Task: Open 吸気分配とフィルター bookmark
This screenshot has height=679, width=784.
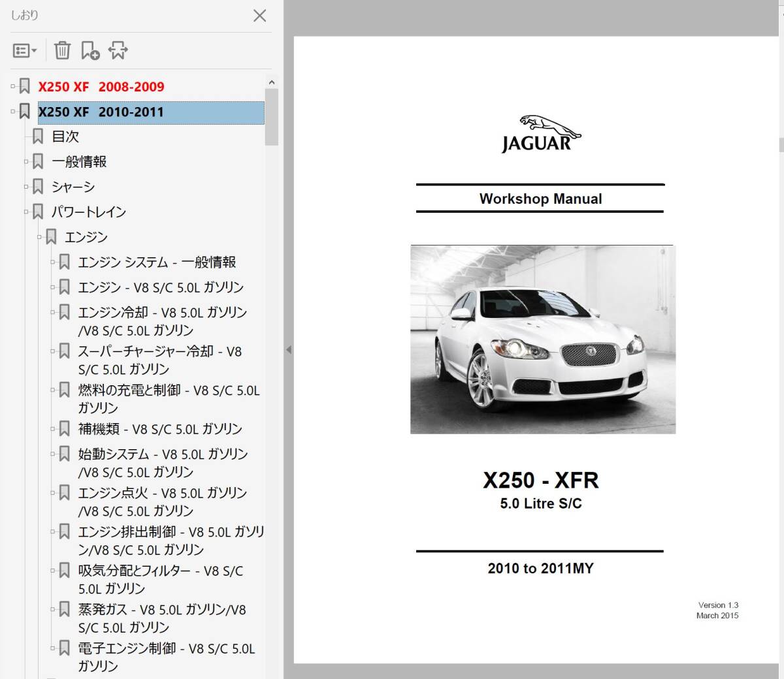Action: coord(161,579)
